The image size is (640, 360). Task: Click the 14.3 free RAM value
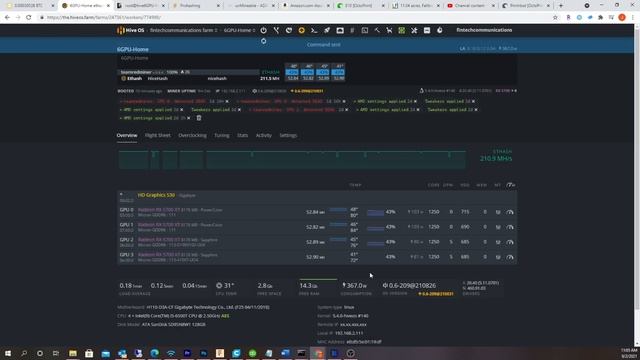click(309, 286)
